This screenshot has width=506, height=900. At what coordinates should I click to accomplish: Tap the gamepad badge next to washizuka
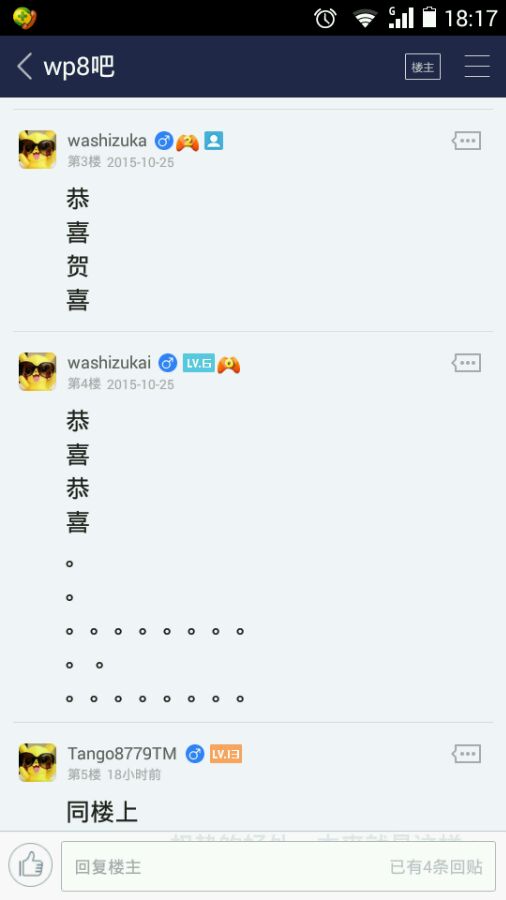[187, 141]
